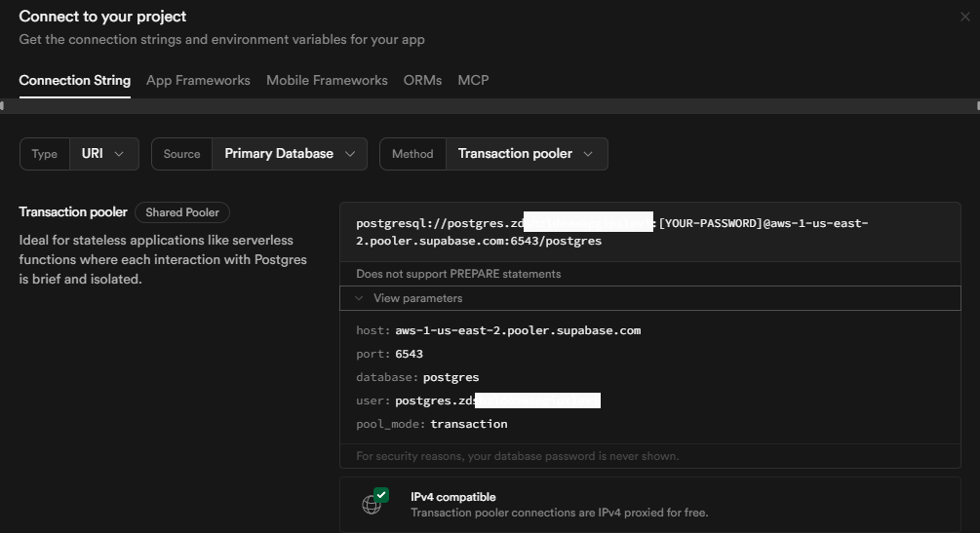Click the pool_mode value transaction
The image size is (980, 533).
pos(468,424)
